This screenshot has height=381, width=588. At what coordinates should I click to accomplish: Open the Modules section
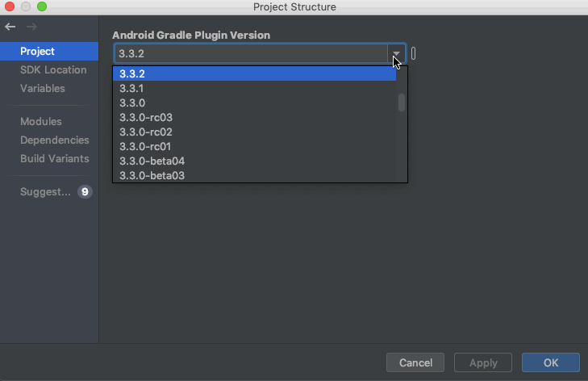coord(41,122)
